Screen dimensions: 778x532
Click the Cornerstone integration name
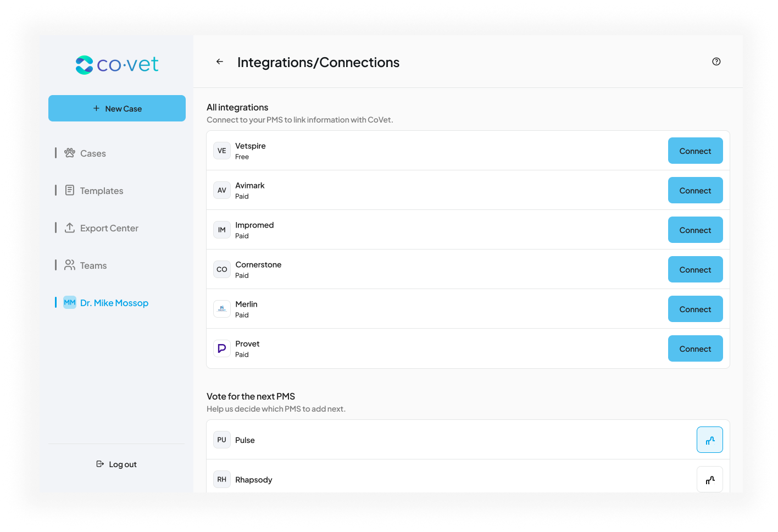[x=258, y=264]
